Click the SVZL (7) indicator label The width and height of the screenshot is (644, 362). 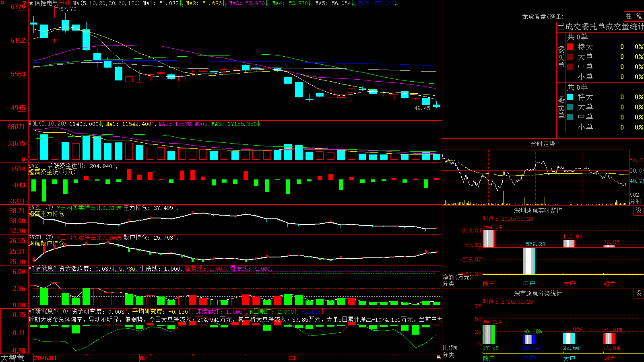(x=41, y=208)
